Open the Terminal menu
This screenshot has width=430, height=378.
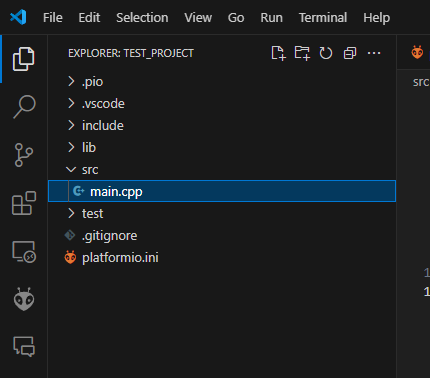pyautogui.click(x=323, y=18)
